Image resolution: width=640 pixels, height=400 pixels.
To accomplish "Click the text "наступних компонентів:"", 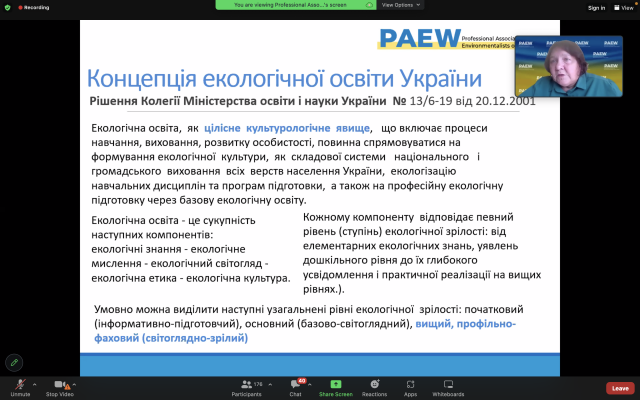I will pyautogui.click(x=152, y=235).
